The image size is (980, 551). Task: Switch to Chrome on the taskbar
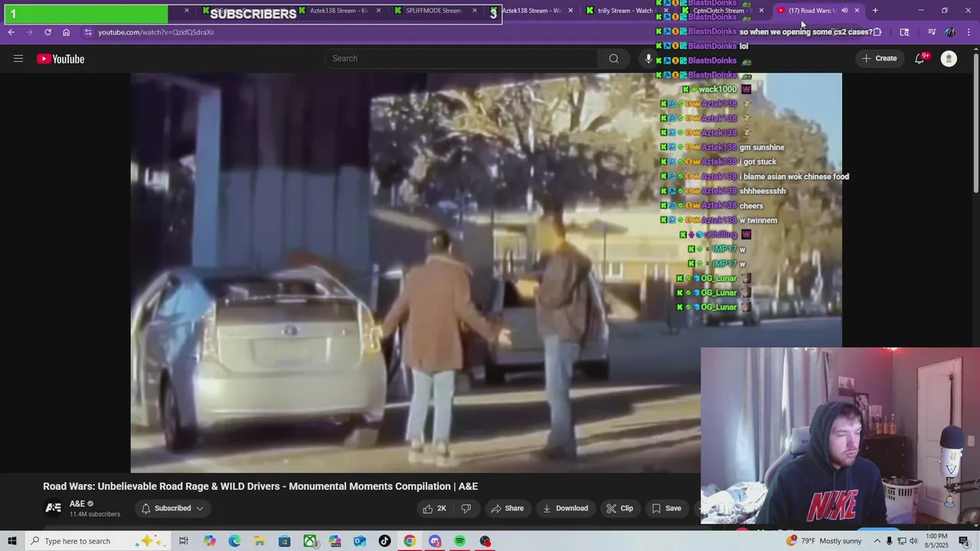(410, 541)
